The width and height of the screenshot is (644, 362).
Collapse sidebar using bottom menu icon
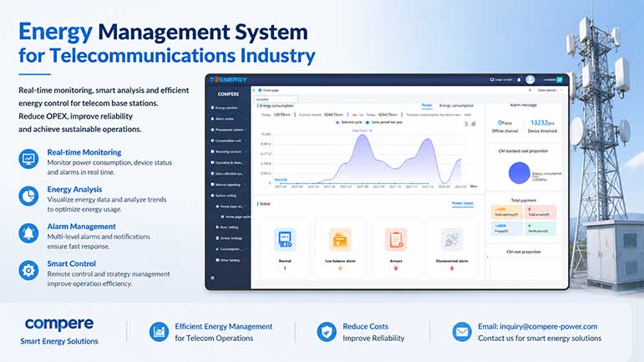click(212, 278)
